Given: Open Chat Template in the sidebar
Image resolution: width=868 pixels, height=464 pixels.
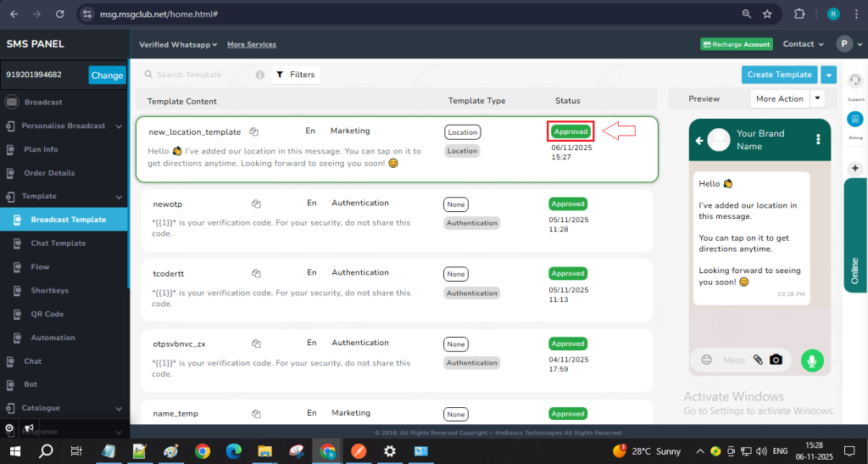Looking at the screenshot, I should point(58,243).
